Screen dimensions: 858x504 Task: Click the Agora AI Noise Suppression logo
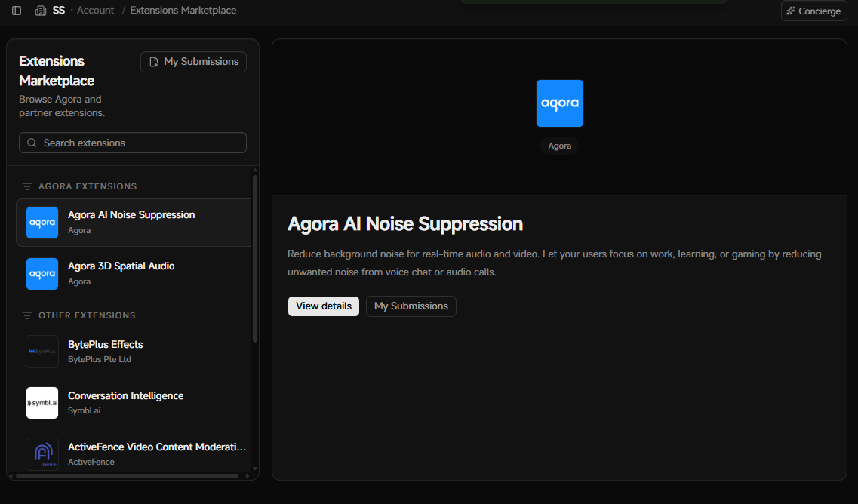(42, 223)
